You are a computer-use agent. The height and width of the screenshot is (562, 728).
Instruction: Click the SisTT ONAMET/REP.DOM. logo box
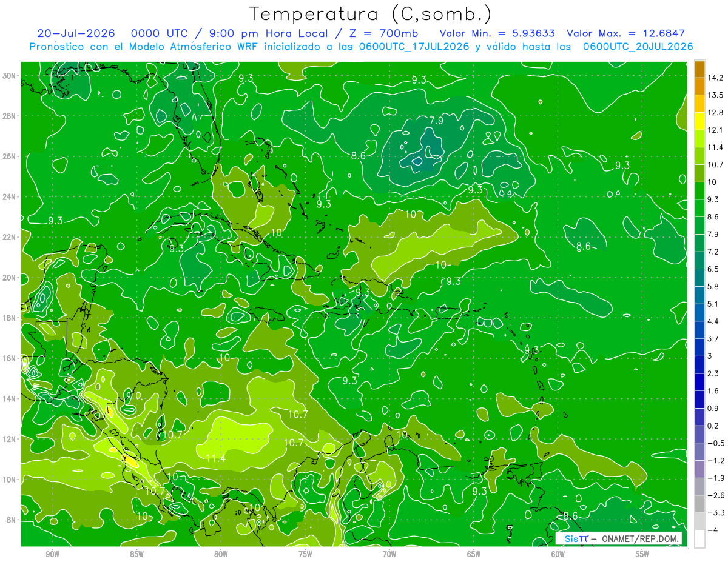619,539
